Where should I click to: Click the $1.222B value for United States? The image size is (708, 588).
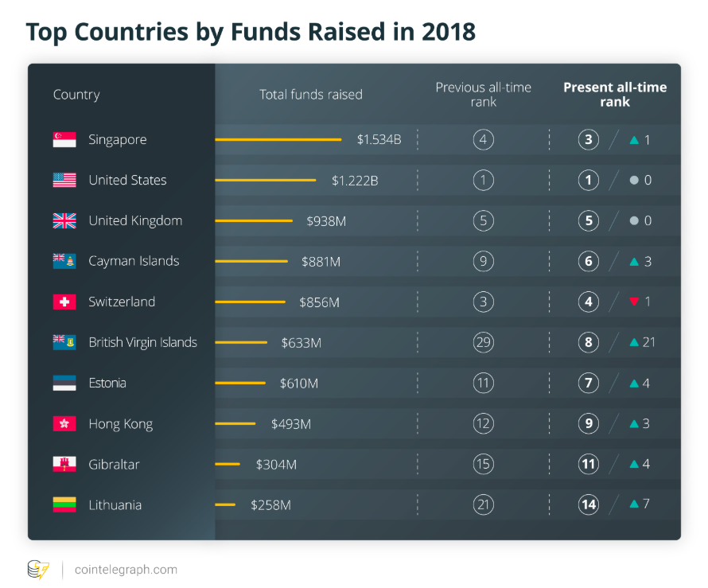(x=355, y=181)
